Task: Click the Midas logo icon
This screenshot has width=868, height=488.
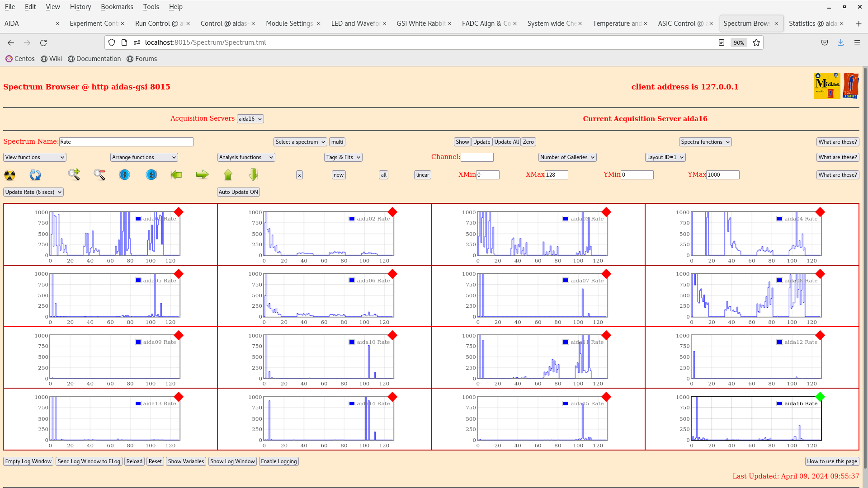Action: coord(827,86)
